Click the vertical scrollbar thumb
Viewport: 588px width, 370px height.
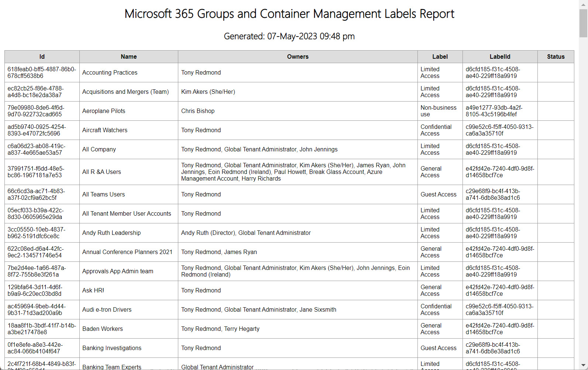pos(583,23)
